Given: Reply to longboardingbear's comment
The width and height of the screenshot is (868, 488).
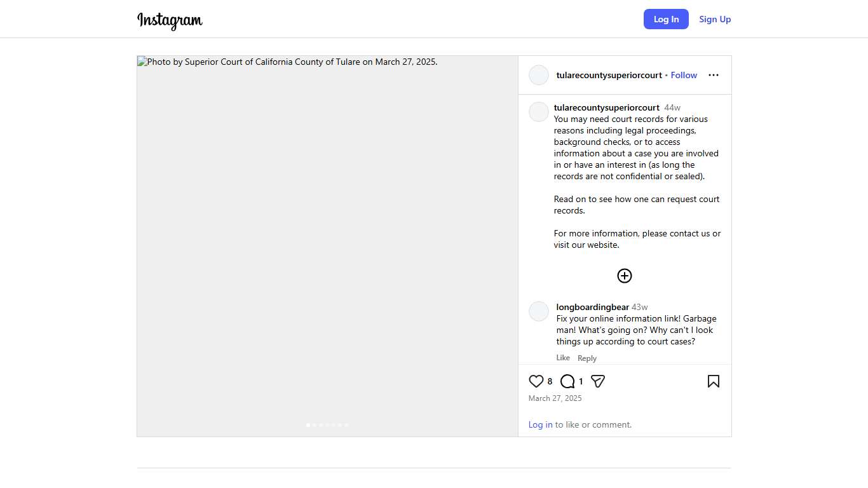Looking at the screenshot, I should pyautogui.click(x=587, y=358).
